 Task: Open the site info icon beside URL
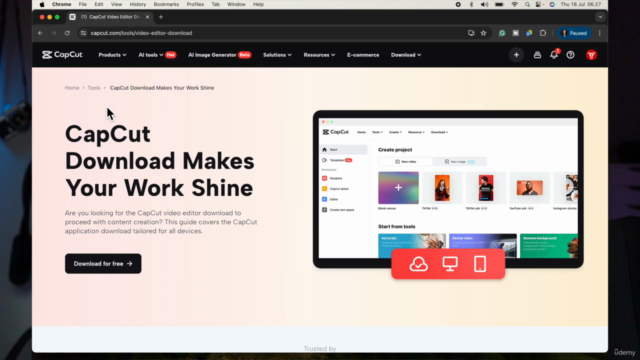click(83, 33)
